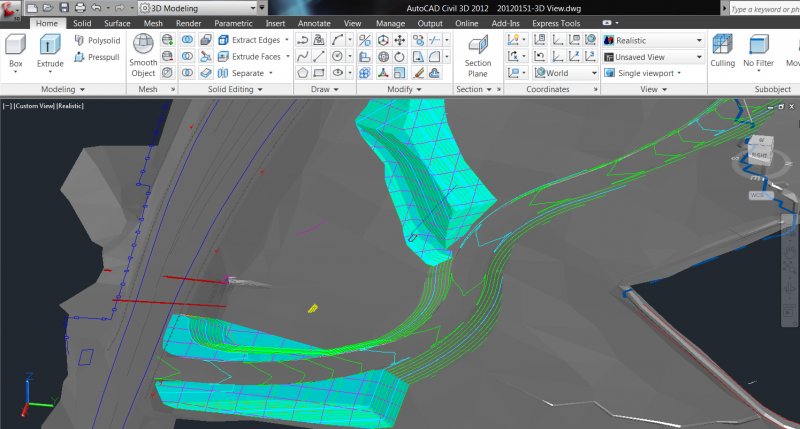
Task: Expand the Unsaved View dropdown
Action: point(652,57)
